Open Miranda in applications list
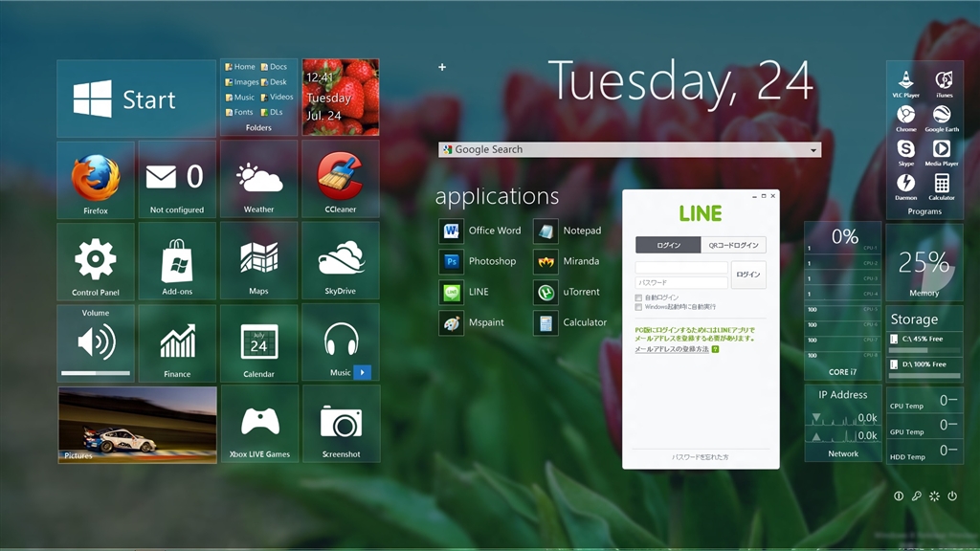The image size is (980, 551). (x=567, y=261)
